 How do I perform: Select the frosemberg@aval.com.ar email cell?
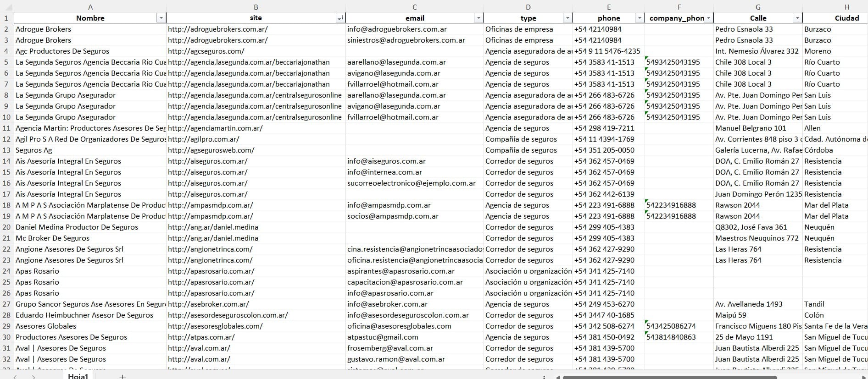pos(415,348)
